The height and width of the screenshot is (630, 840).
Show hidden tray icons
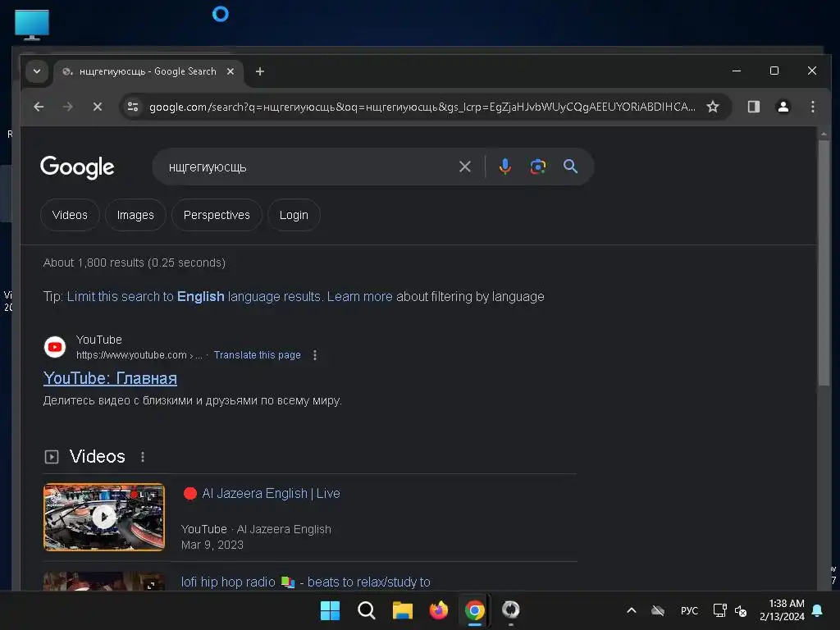click(632, 610)
